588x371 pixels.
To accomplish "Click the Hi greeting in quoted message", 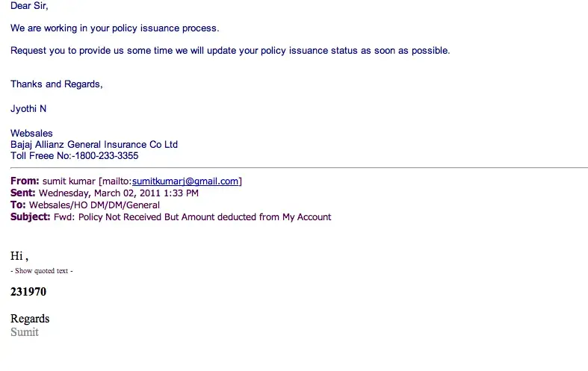I will pos(19,257).
